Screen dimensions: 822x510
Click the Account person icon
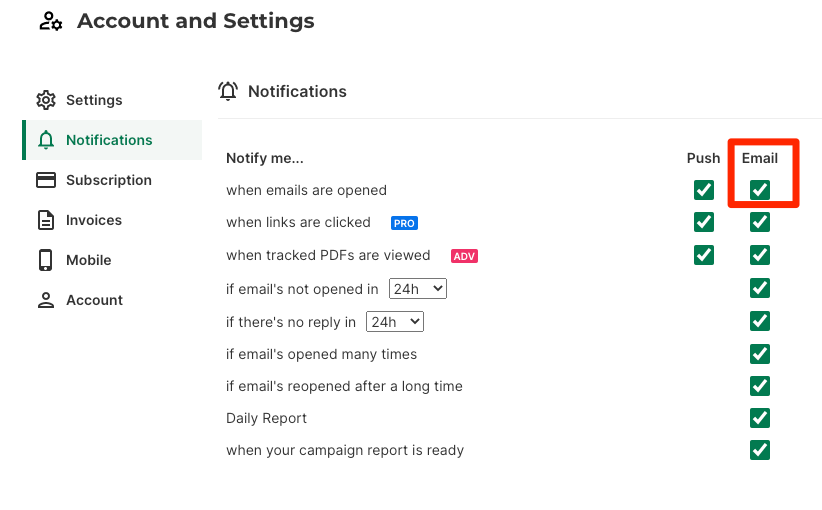pyautogui.click(x=46, y=300)
